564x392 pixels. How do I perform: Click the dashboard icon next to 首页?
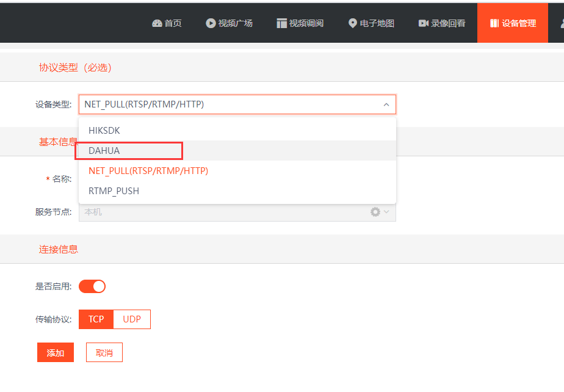pos(157,23)
